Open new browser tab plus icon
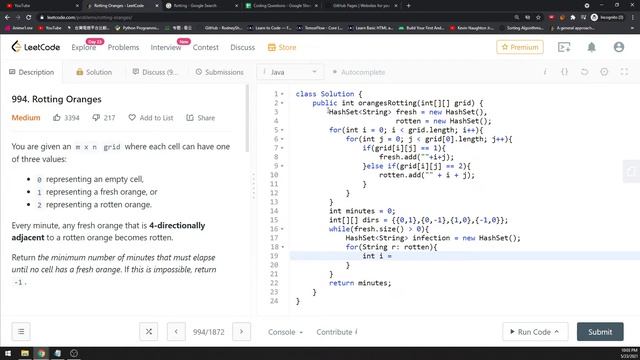The height and width of the screenshot is (360, 640). [409, 6]
